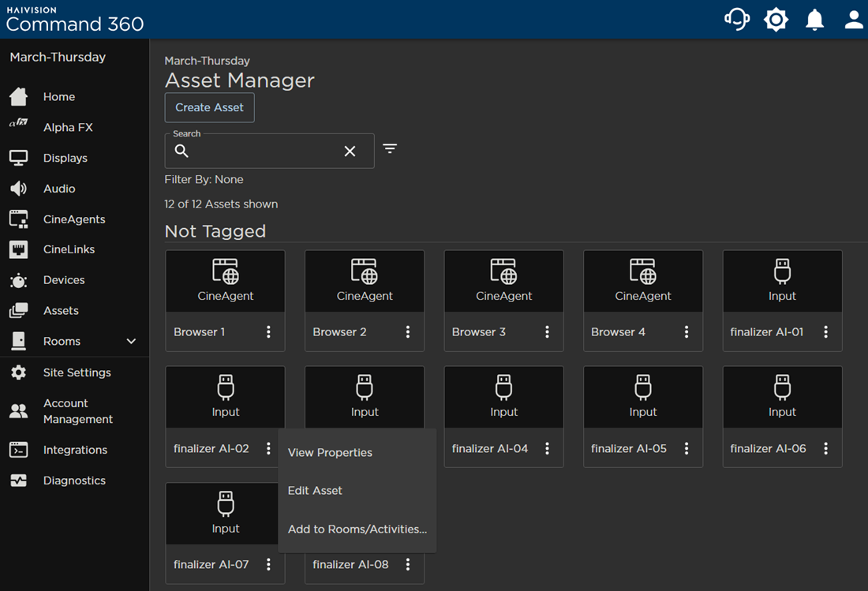Open the filter options icon

tap(390, 149)
